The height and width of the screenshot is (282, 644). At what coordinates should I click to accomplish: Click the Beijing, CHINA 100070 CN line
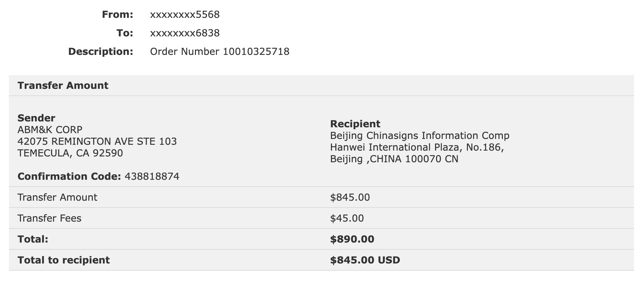coord(394,159)
